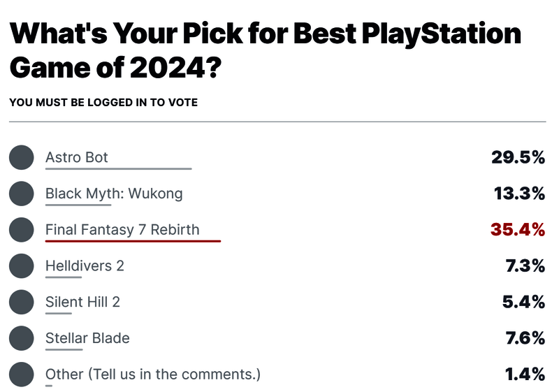Choose the Black Myth: Wukong radio circle

pos(22,194)
